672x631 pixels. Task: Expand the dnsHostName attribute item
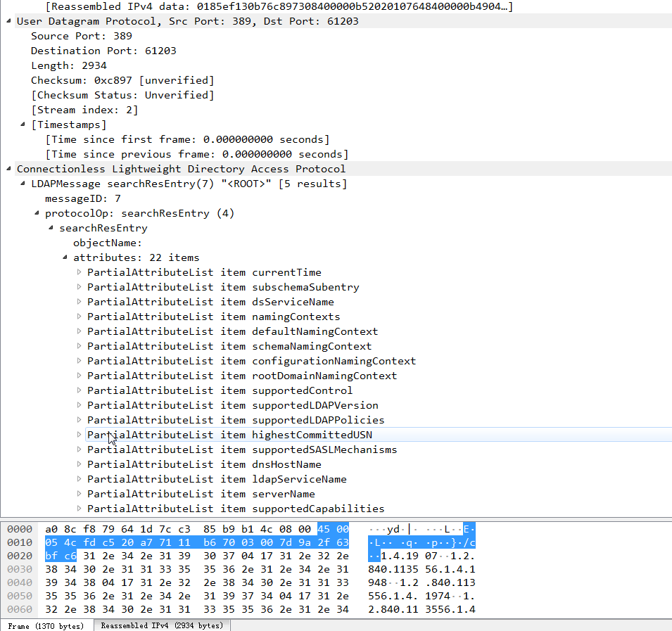click(x=79, y=464)
